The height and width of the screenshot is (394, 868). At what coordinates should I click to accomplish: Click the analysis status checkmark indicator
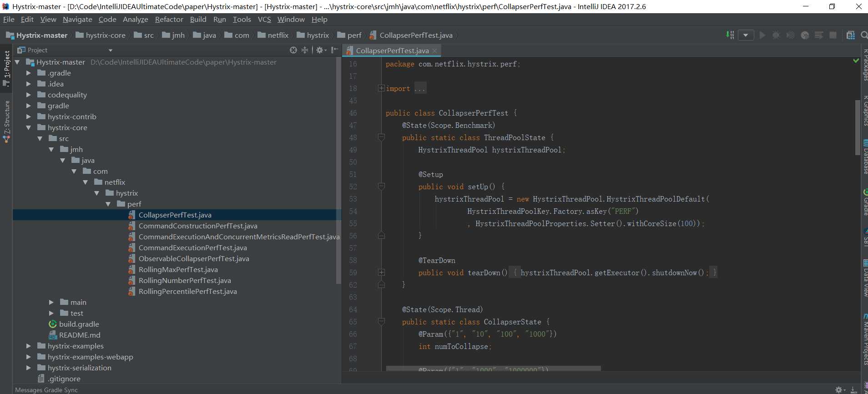pyautogui.click(x=856, y=61)
